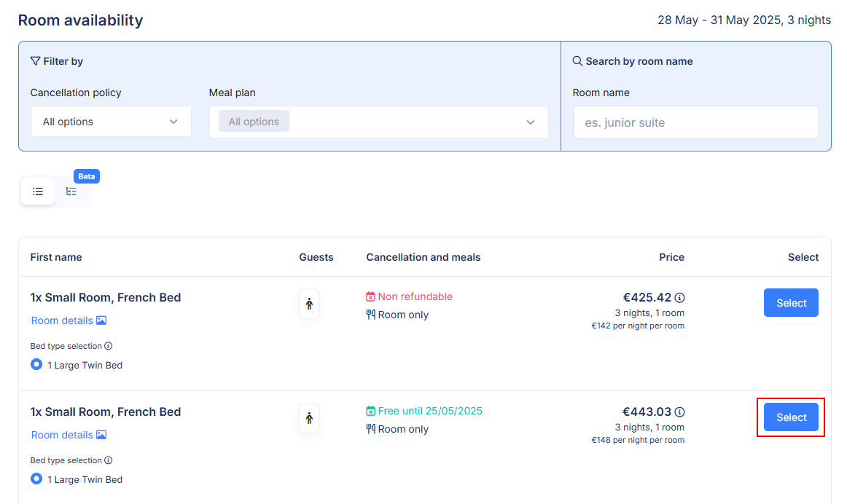
Task: Select the €425.42 non-refundable room
Action: (791, 303)
